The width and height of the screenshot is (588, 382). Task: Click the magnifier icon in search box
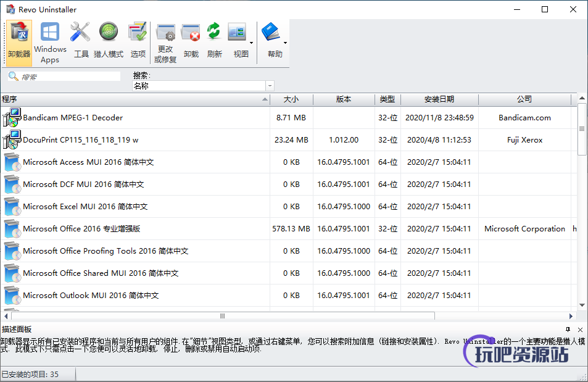tap(13, 76)
